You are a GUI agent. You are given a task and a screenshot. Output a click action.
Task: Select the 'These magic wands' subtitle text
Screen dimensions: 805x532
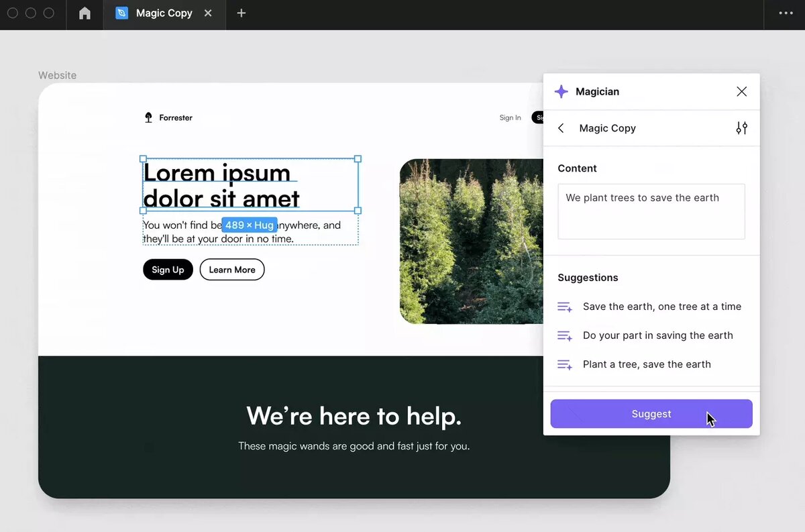click(x=354, y=445)
